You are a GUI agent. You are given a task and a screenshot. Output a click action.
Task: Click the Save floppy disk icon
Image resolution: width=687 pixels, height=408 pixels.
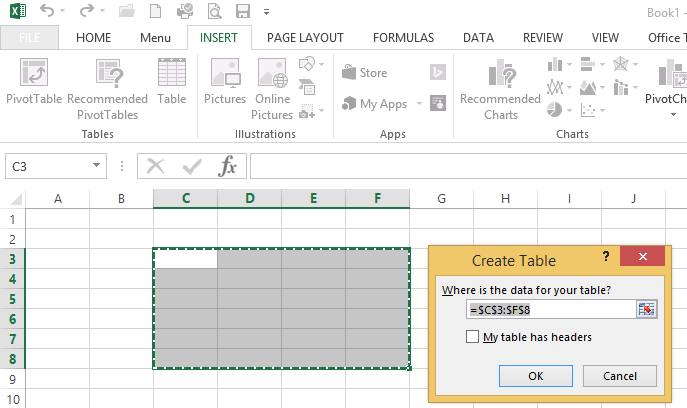(243, 11)
